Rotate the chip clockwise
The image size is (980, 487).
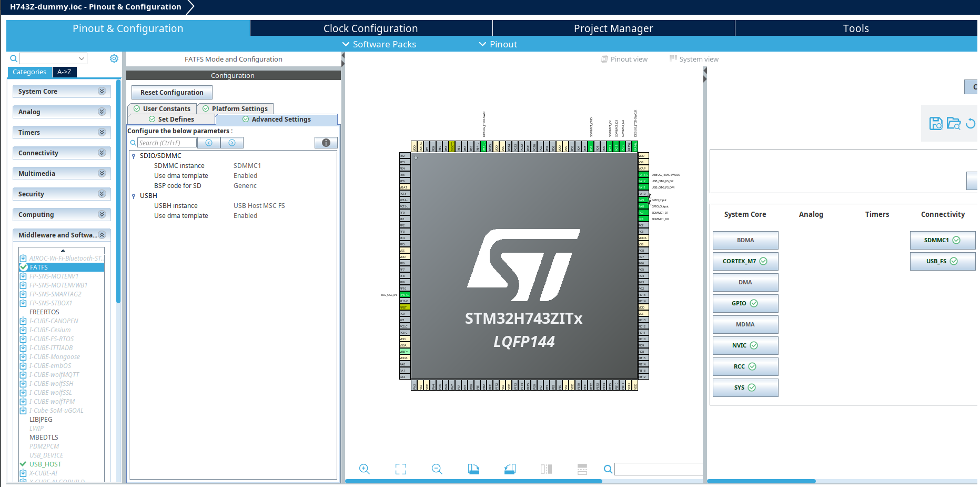473,469
